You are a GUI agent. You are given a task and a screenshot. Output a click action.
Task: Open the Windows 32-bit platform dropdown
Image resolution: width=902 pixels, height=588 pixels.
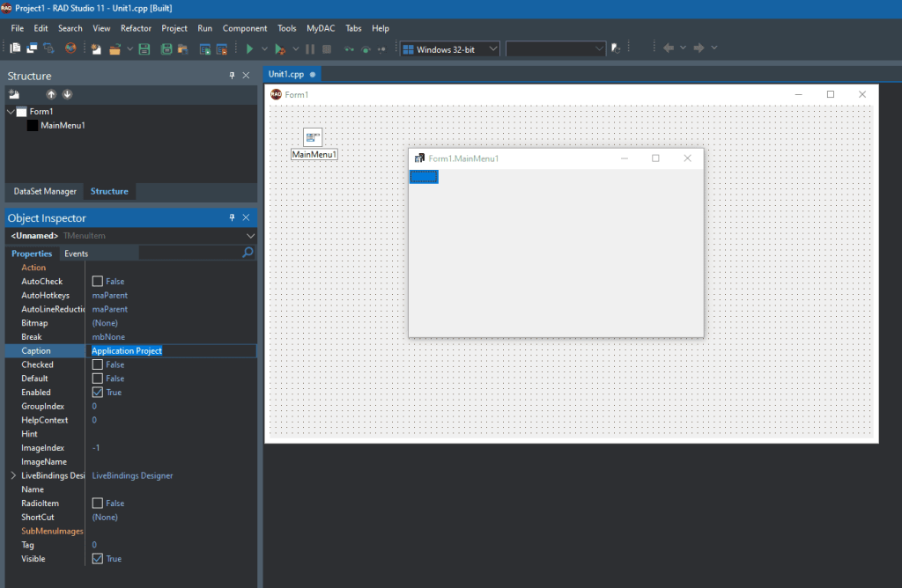(493, 49)
